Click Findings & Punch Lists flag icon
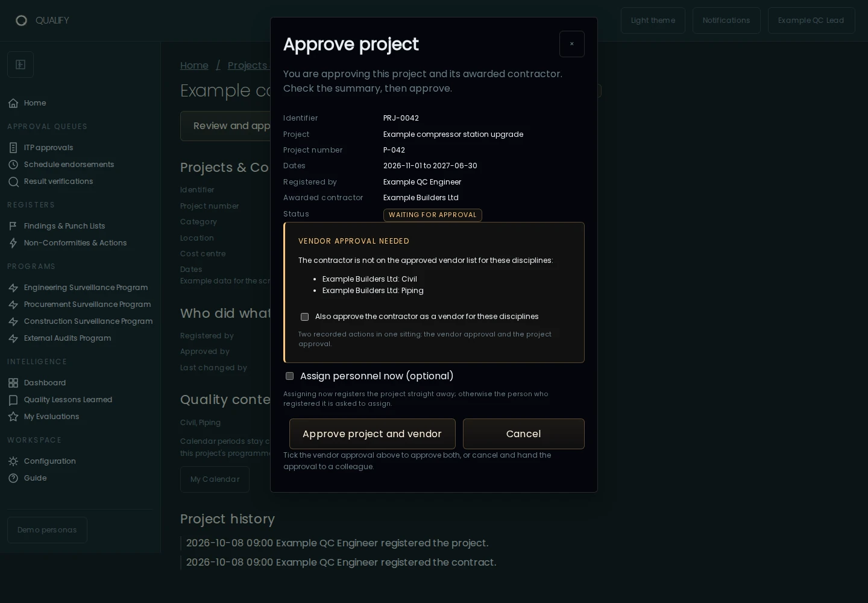The image size is (868, 603). coord(13,226)
